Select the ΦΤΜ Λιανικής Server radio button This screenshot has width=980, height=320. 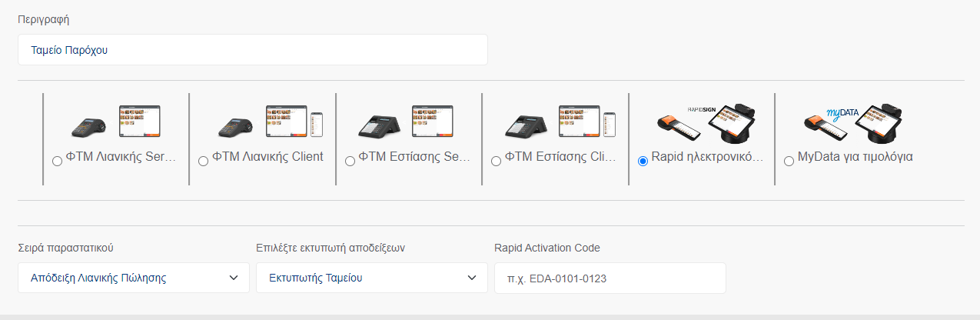[57, 162]
